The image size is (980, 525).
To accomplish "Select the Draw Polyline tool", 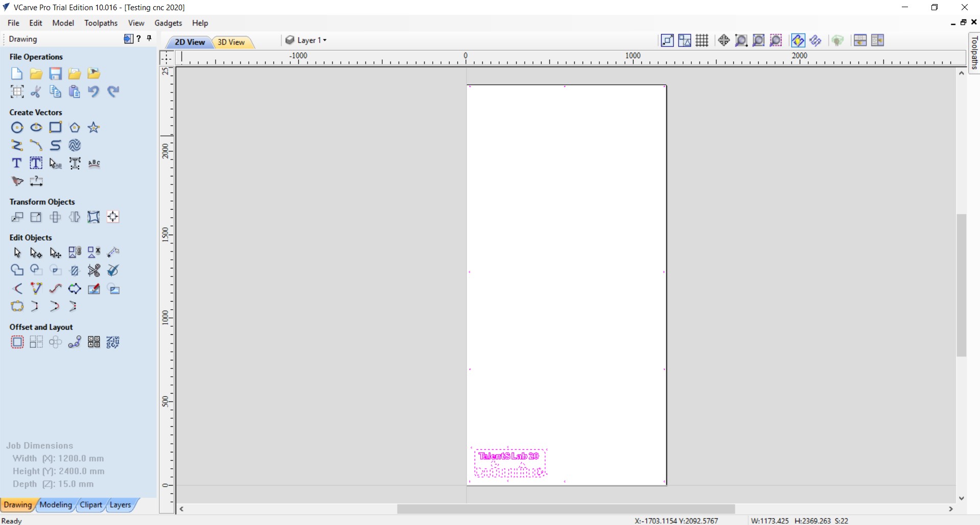I will [x=17, y=145].
